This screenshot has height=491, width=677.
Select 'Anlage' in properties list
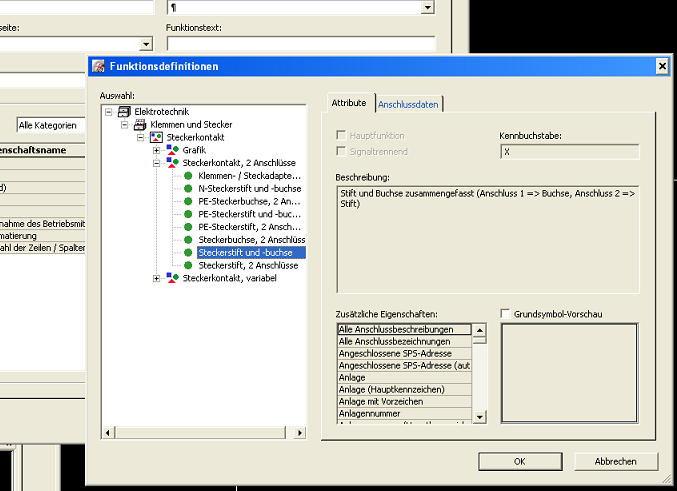coord(404,377)
